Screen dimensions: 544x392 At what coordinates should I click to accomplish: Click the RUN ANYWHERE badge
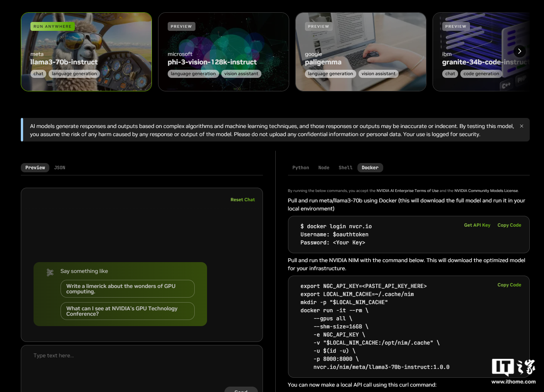[x=52, y=27]
